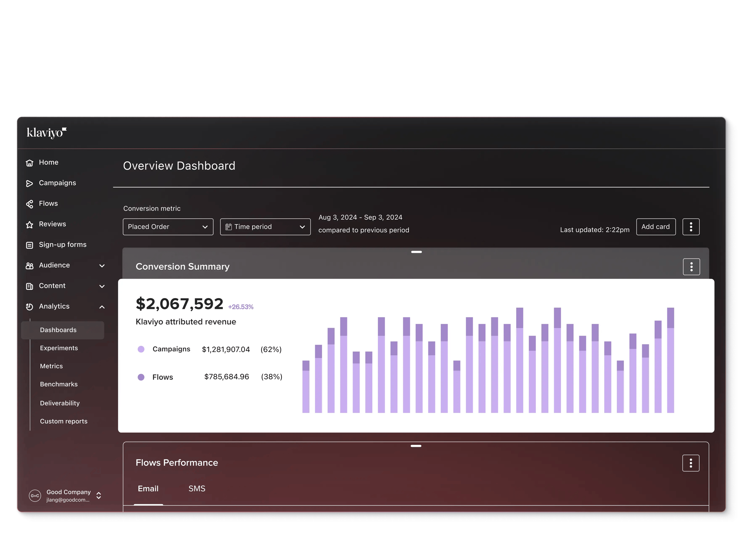This screenshot has height=560, width=743.
Task: Click the $785,684.96 Flows amount
Action: click(227, 377)
